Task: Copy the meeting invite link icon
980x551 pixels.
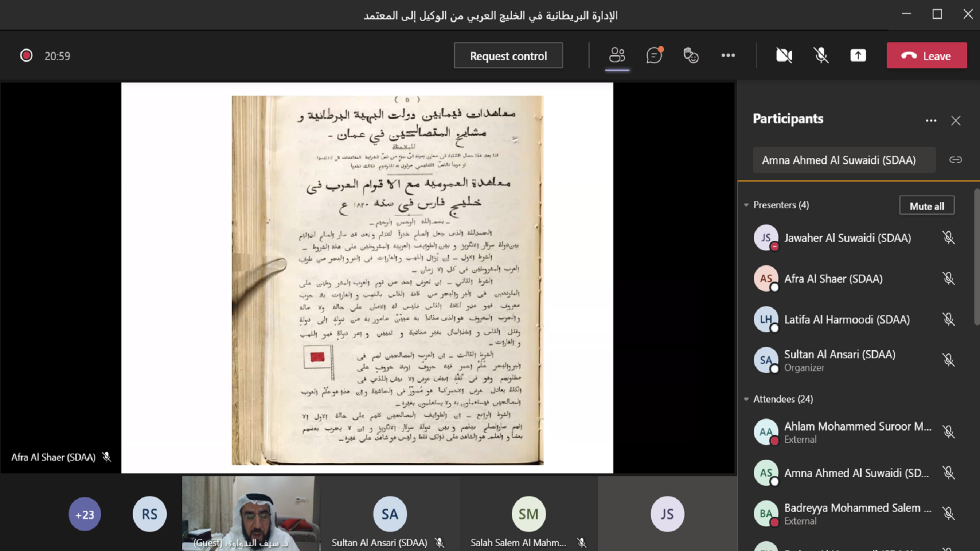Action: [955, 160]
